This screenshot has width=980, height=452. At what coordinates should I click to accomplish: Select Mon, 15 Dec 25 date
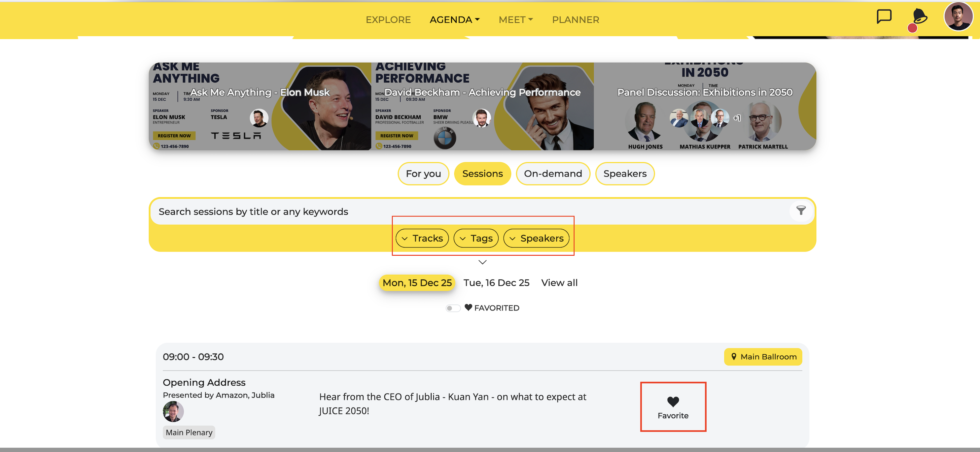417,283
